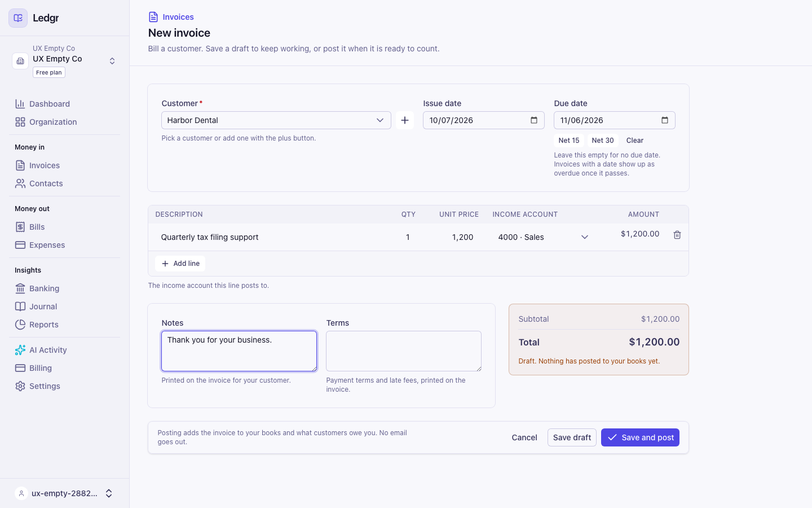Click the Organization grid icon

[20, 122]
